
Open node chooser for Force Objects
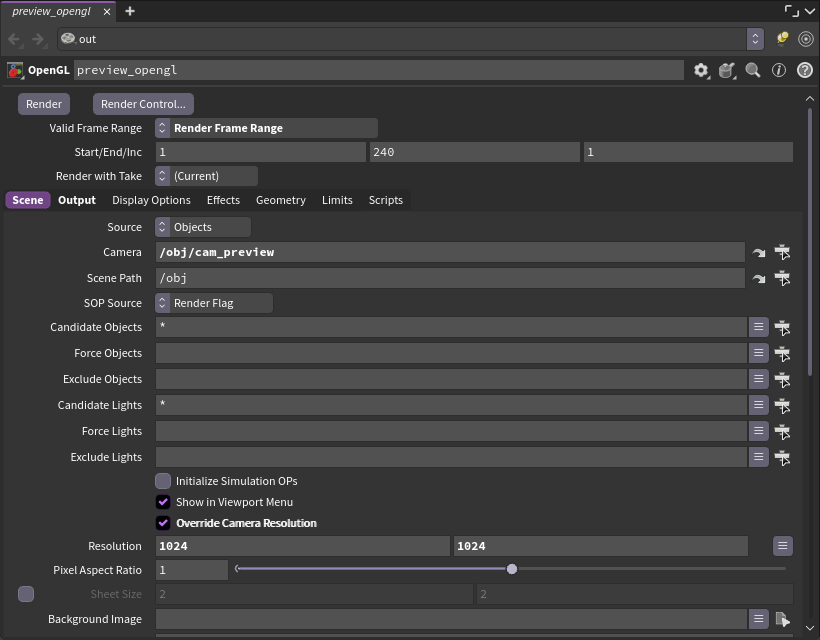point(782,354)
